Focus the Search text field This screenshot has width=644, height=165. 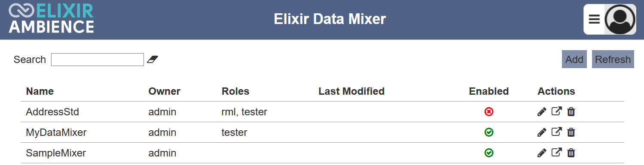(x=98, y=60)
